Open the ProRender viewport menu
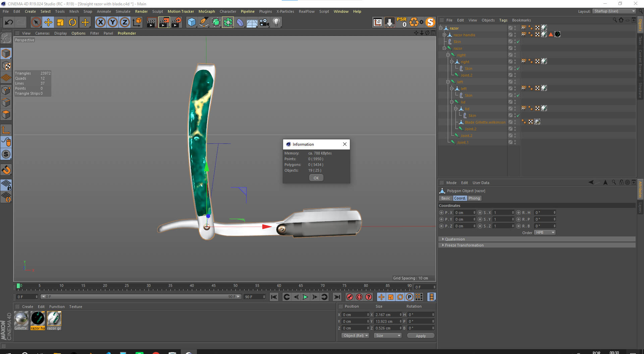This screenshot has height=354, width=644. point(127,33)
